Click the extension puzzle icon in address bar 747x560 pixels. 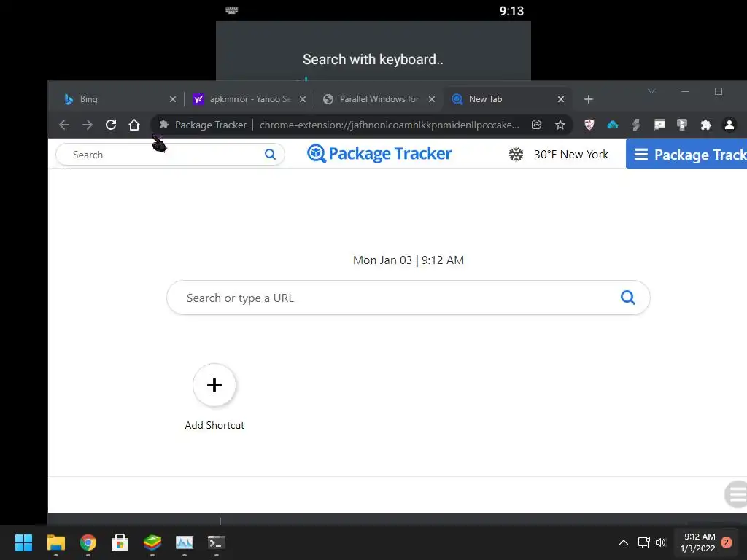[164, 125]
